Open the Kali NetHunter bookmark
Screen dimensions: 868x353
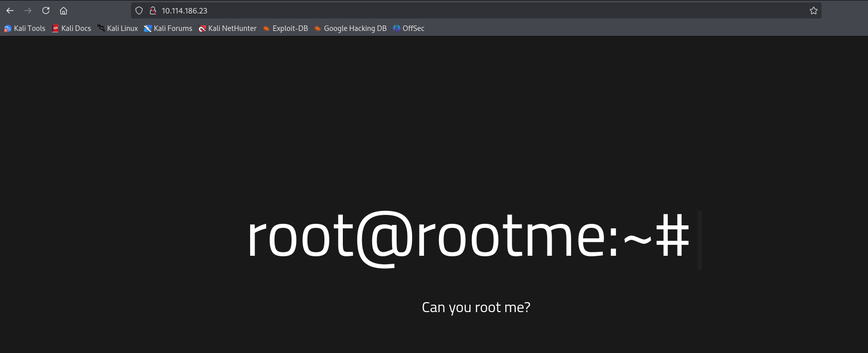coord(228,28)
